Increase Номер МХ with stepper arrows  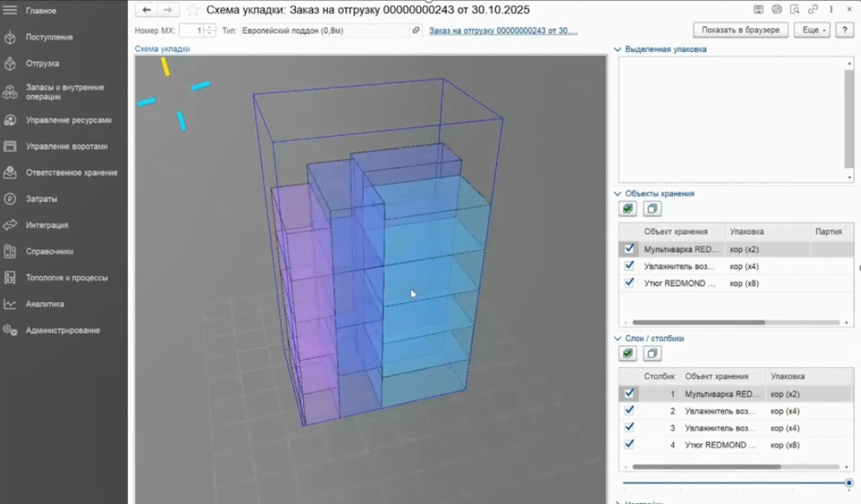210,27
